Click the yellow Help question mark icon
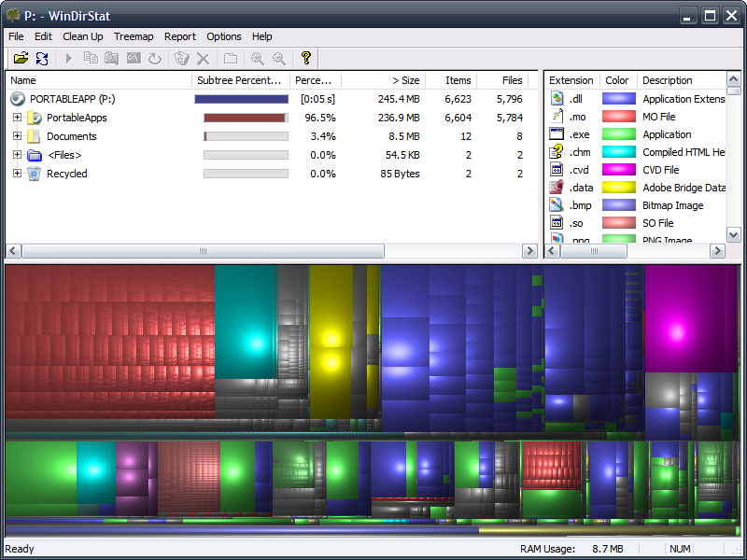This screenshot has height=560, width=747. pyautogui.click(x=306, y=58)
